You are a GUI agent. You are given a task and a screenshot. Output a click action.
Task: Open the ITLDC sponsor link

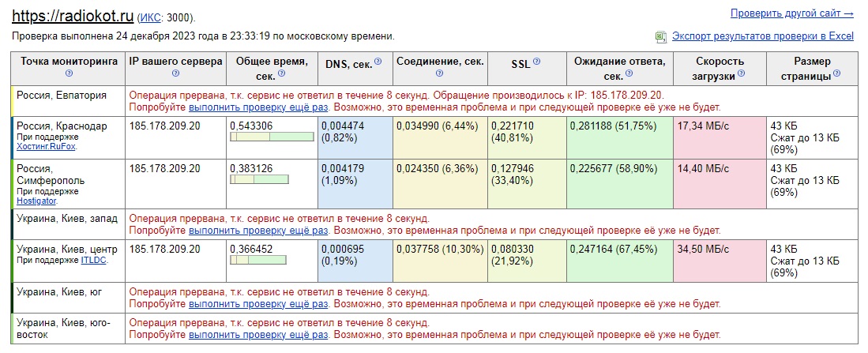[x=94, y=260]
